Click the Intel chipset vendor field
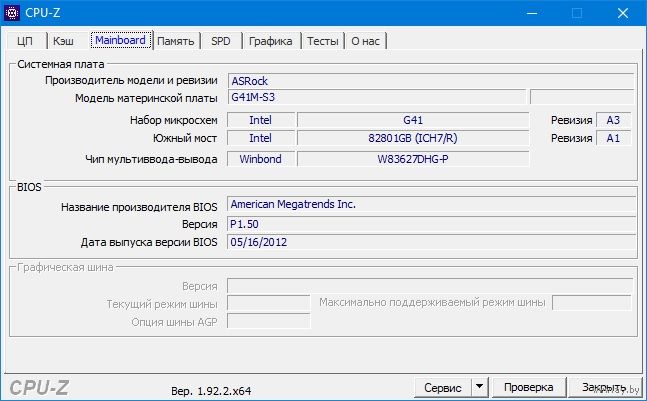 (261, 120)
